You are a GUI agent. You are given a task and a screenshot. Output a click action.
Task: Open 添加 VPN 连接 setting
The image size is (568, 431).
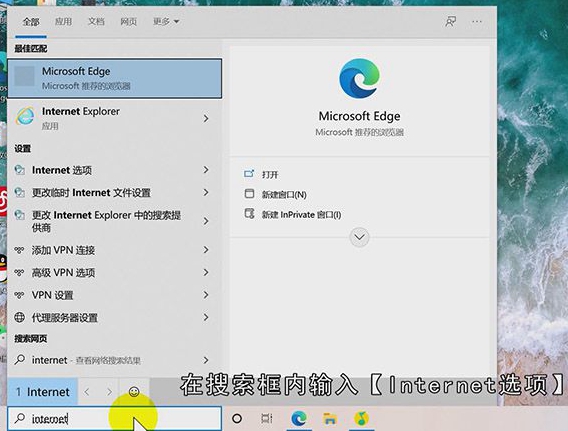tap(114, 250)
